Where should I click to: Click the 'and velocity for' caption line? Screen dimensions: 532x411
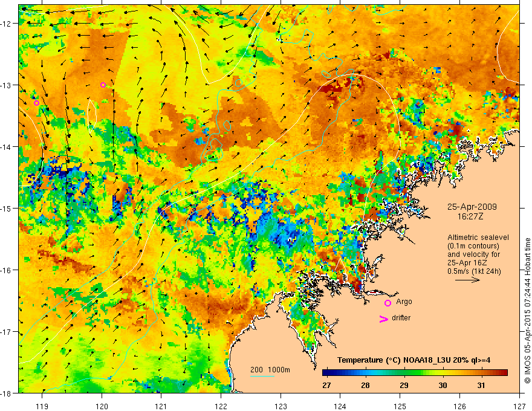473,254
